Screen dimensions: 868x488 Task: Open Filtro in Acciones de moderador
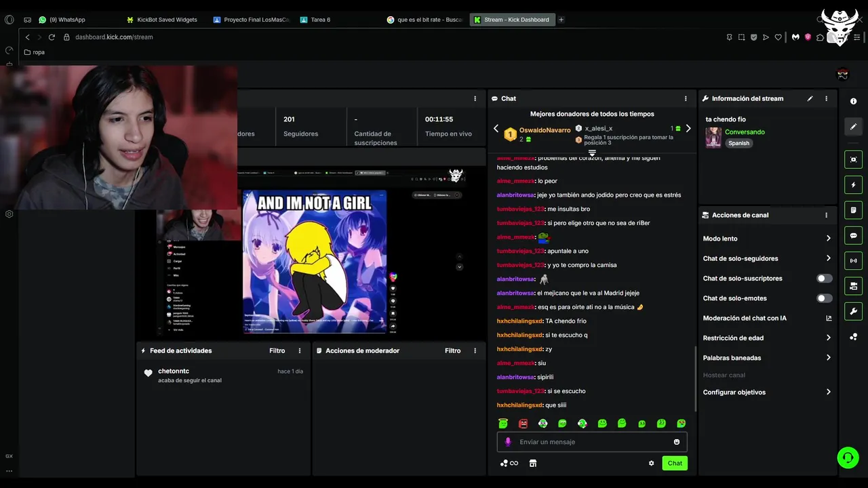(452, 350)
